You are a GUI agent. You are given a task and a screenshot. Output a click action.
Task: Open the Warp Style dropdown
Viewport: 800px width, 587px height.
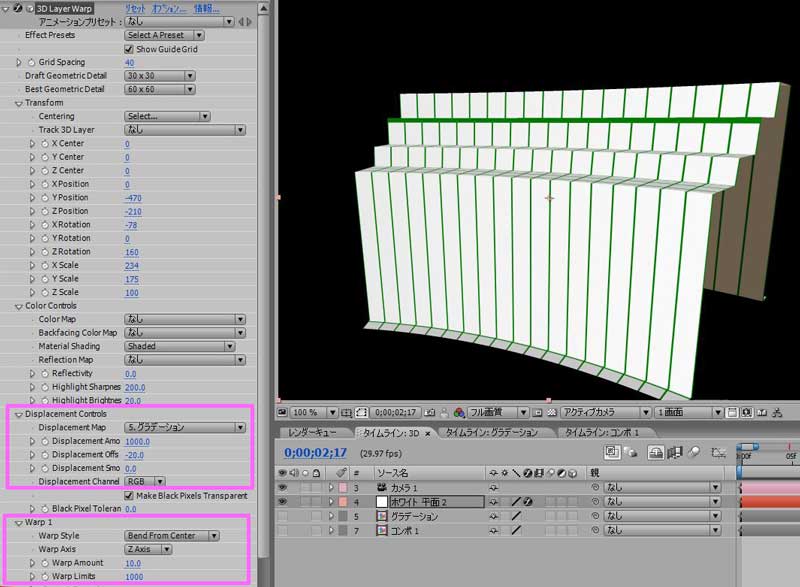(x=172, y=536)
